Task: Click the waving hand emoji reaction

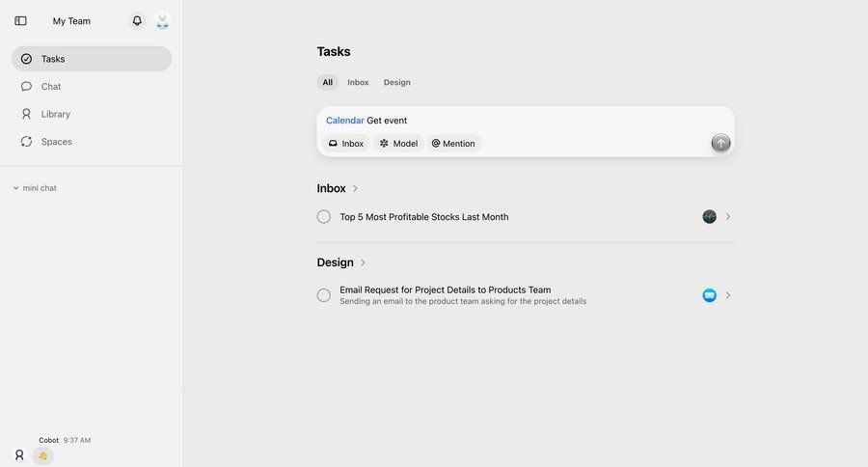Action: pyautogui.click(x=42, y=455)
